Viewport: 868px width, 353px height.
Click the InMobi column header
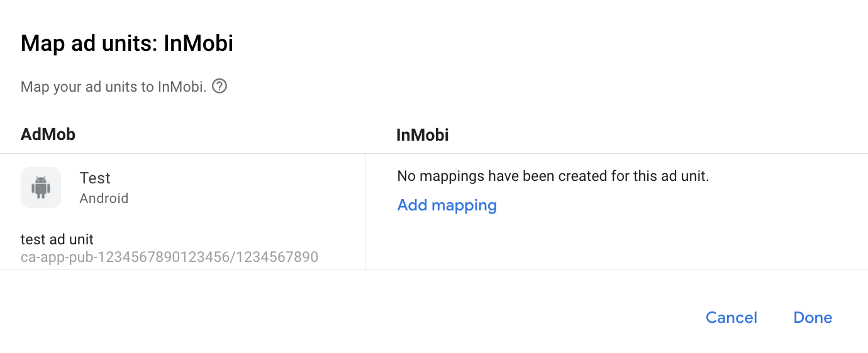422,134
